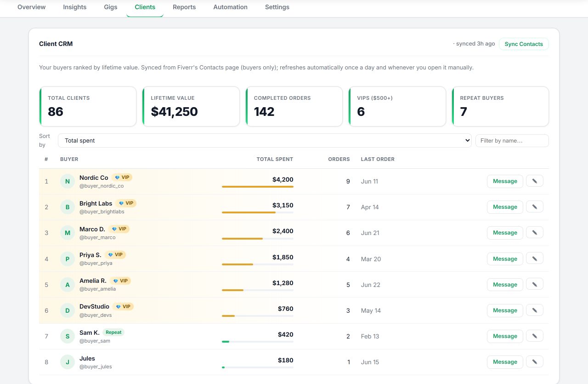Click the VIP badge next to Marco D.
588x384 pixels.
tap(119, 229)
